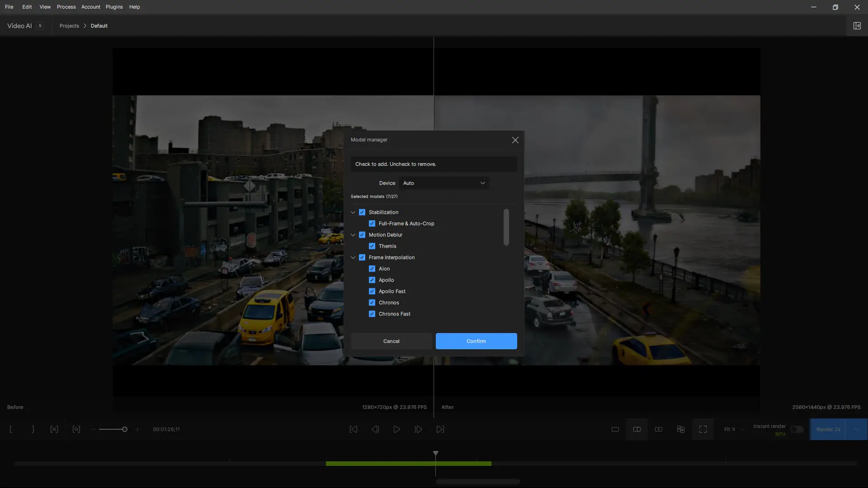
Task: Step back one frame
Action: coord(375,429)
